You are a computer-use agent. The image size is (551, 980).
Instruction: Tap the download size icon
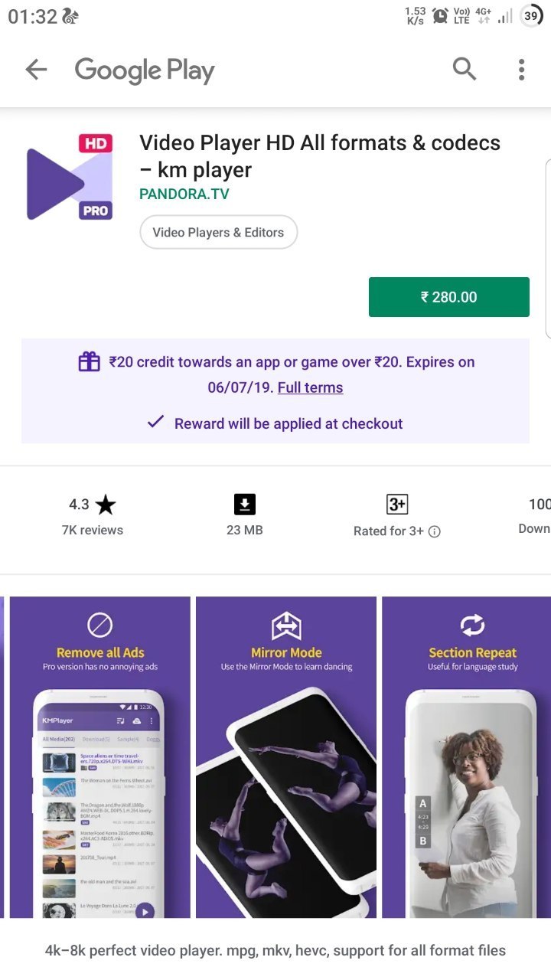click(x=244, y=505)
